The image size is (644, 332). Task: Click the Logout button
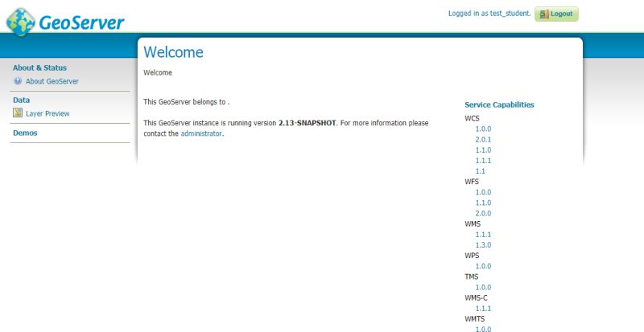556,14
